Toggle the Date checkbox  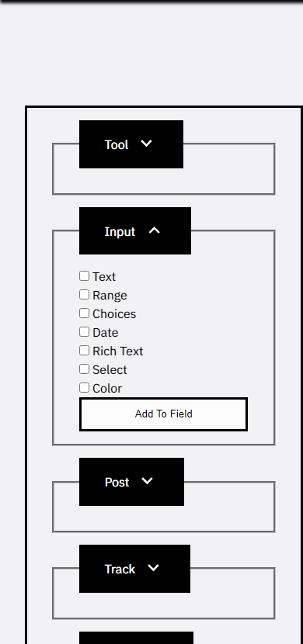[84, 331]
